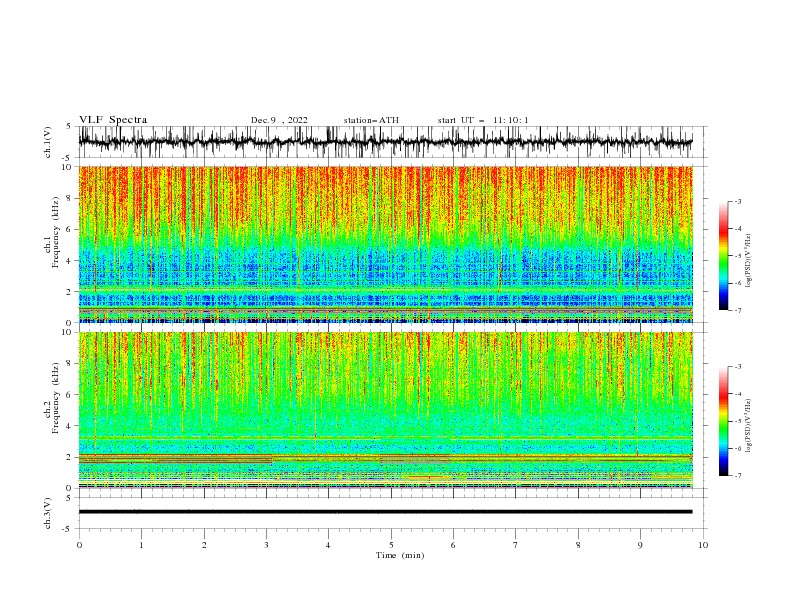Click the time axis tick label "7"
This screenshot has width=792, height=612.
point(516,545)
